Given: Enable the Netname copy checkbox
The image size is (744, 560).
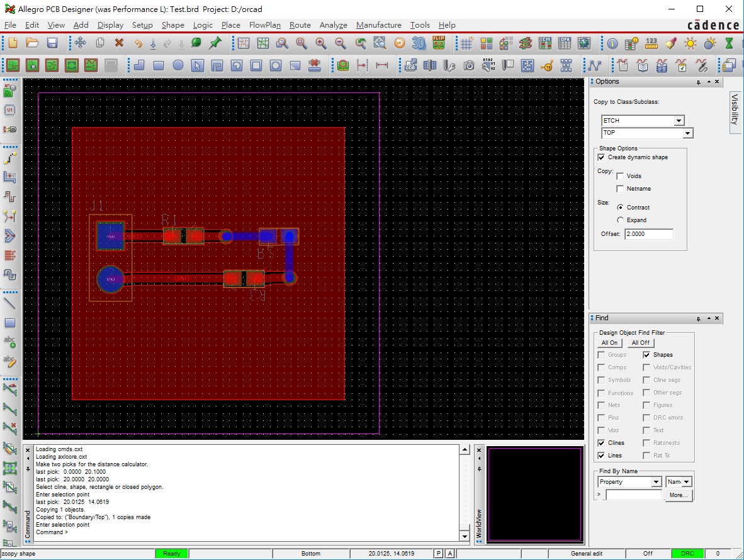Looking at the screenshot, I should (x=619, y=189).
